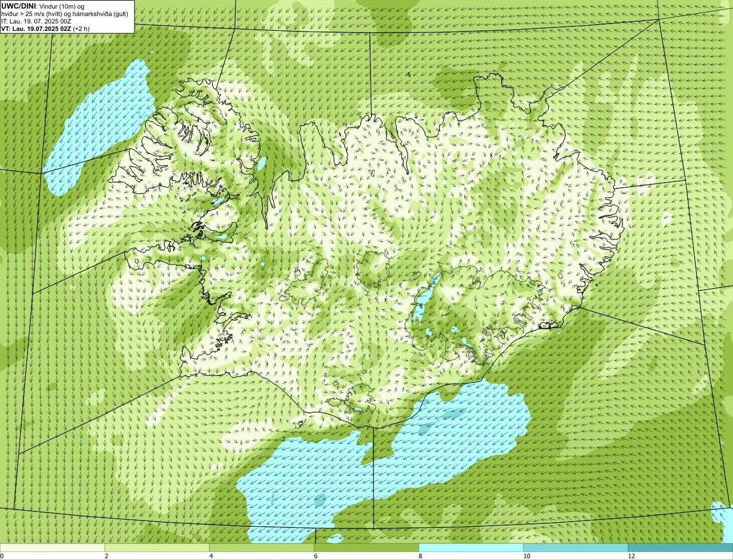This screenshot has width=733, height=560.
Task: Click the 'IT: Lau. 19. 07. 2025 00Z' line
Action: tap(37, 21)
